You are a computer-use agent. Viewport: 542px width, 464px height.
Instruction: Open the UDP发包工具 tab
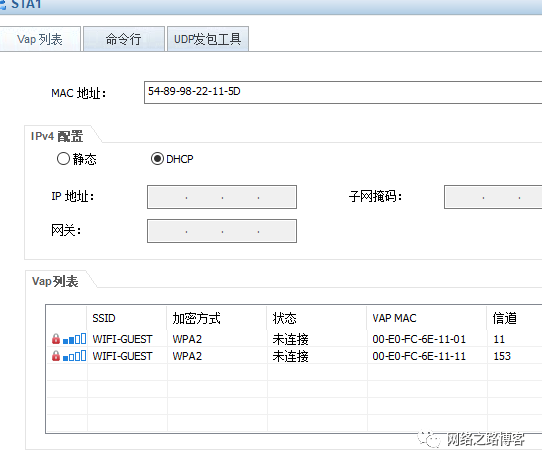point(207,39)
